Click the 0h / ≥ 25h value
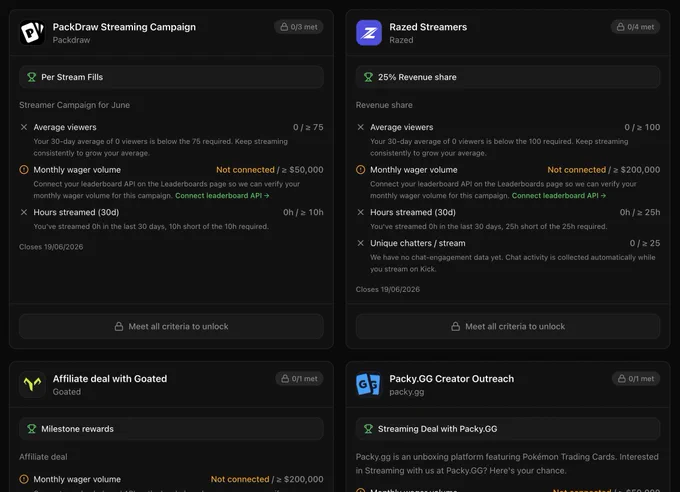Image resolution: width=680 pixels, height=492 pixels. pos(640,212)
